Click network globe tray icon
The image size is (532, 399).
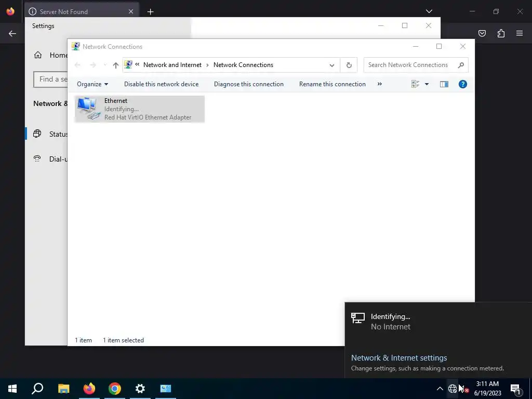(x=453, y=389)
